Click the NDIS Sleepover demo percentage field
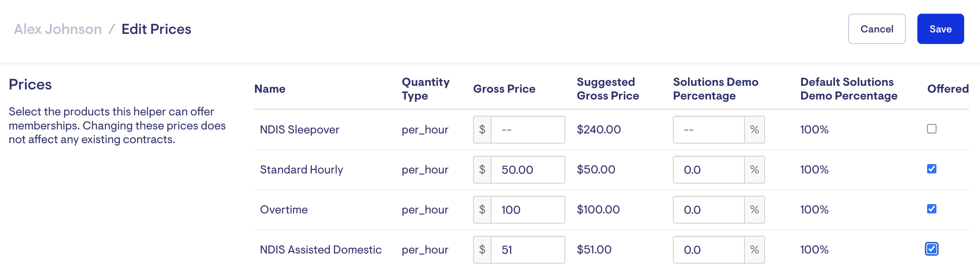Image resolution: width=980 pixels, height=269 pixels. 709,129
